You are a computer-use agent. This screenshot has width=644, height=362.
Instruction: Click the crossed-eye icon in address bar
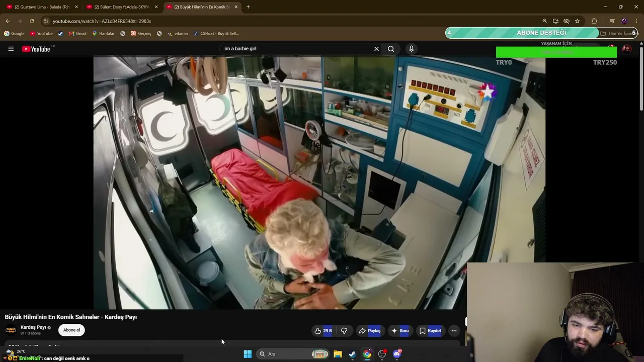click(567, 21)
